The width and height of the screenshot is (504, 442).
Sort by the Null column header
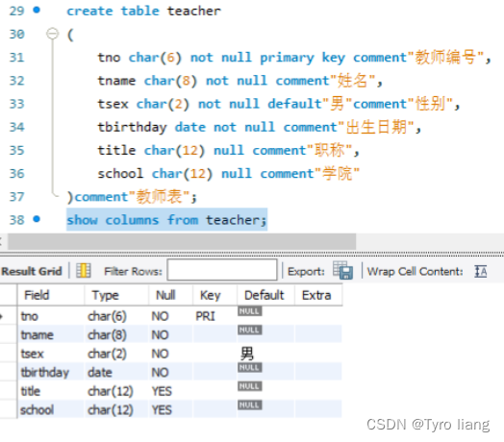click(x=170, y=295)
